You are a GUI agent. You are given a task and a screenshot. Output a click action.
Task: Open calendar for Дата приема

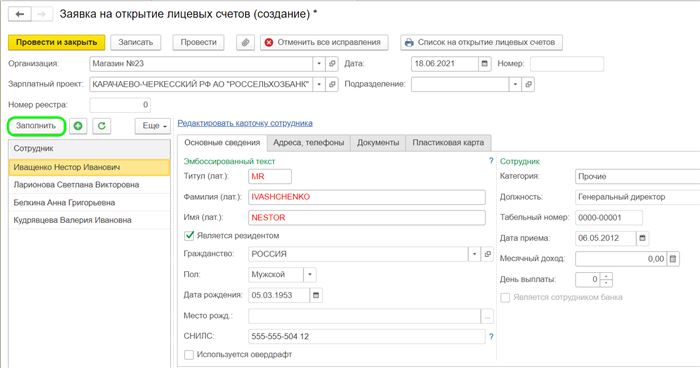point(642,238)
